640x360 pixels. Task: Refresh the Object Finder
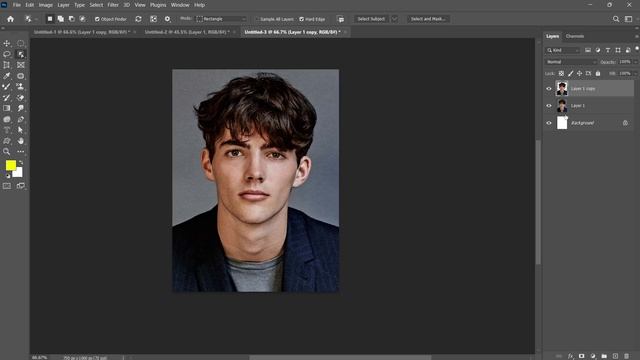click(x=138, y=19)
